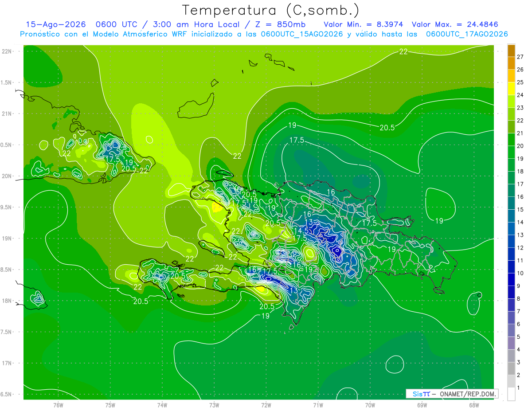Click the '21N' latitude label
The width and height of the screenshot is (532, 411).
click(7, 114)
